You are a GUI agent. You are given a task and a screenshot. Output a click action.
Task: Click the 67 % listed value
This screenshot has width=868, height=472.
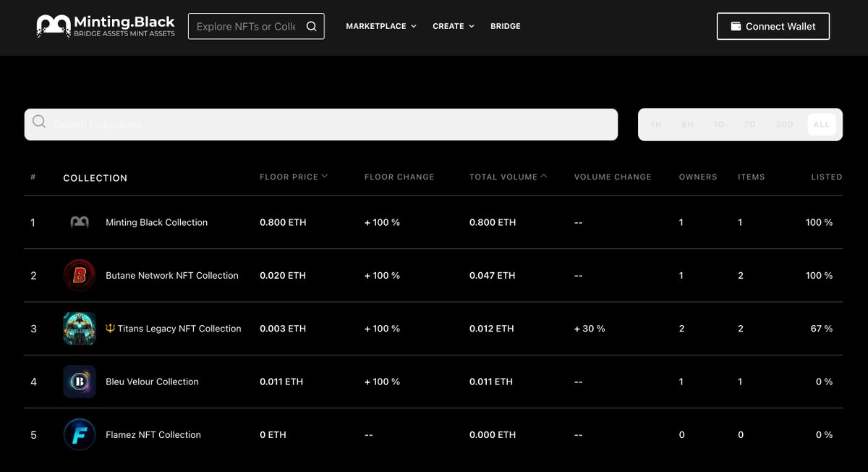[822, 329]
